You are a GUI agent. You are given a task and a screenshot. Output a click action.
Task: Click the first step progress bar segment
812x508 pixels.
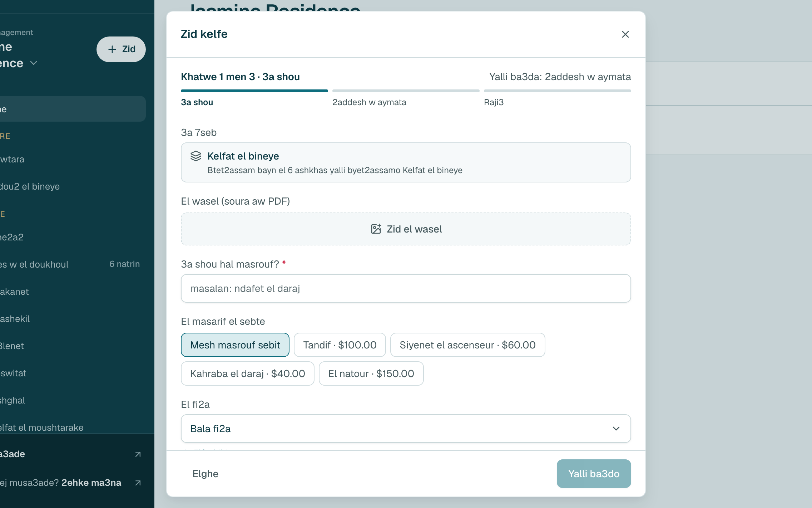(x=254, y=91)
